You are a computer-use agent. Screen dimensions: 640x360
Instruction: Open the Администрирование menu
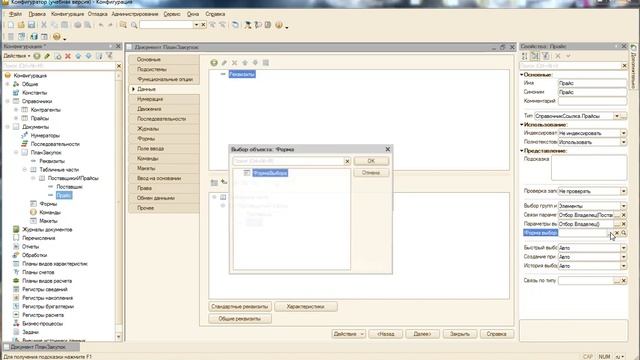click(135, 14)
